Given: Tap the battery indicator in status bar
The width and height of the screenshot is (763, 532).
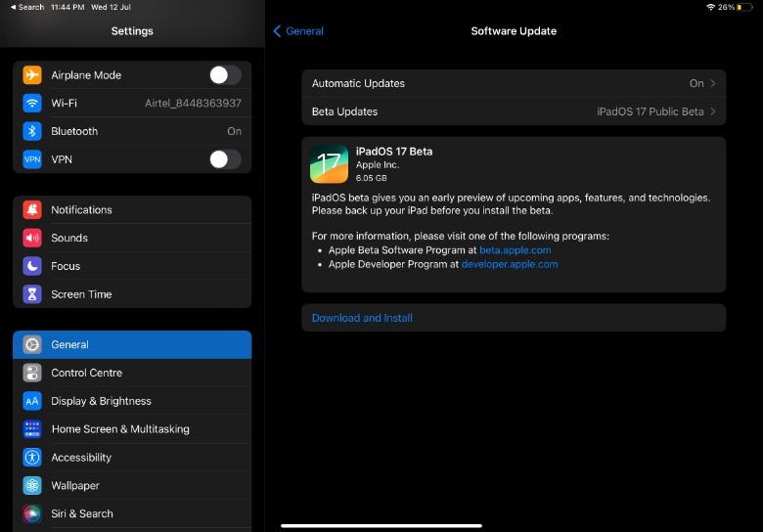Looking at the screenshot, I should [744, 7].
